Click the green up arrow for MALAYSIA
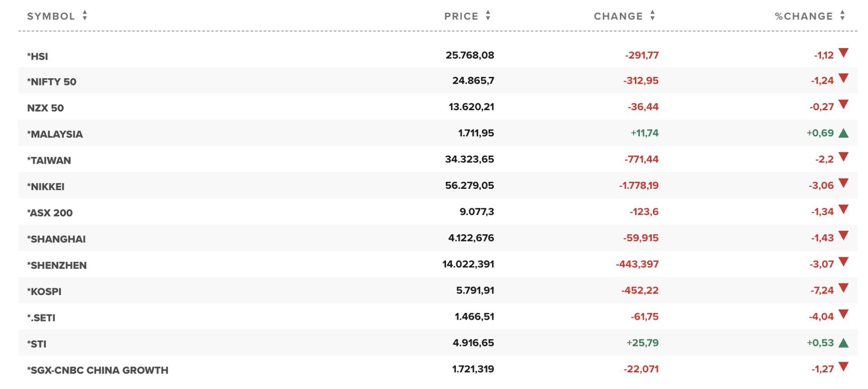 click(844, 133)
